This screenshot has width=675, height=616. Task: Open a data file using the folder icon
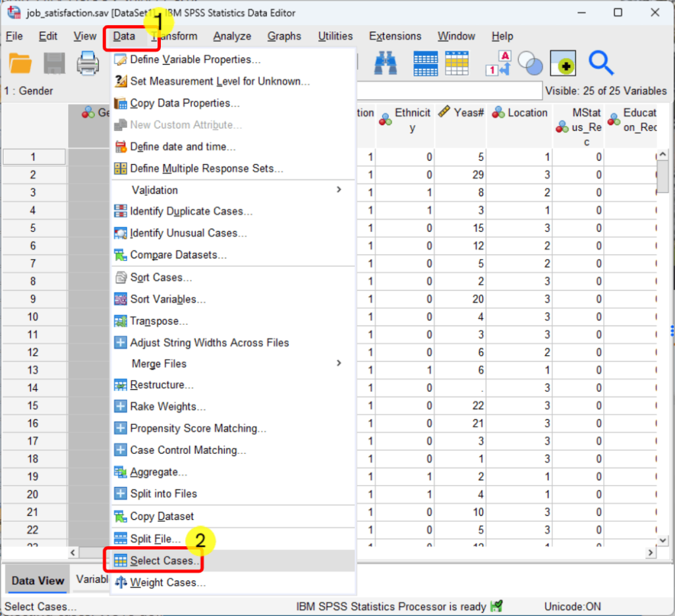click(x=20, y=63)
